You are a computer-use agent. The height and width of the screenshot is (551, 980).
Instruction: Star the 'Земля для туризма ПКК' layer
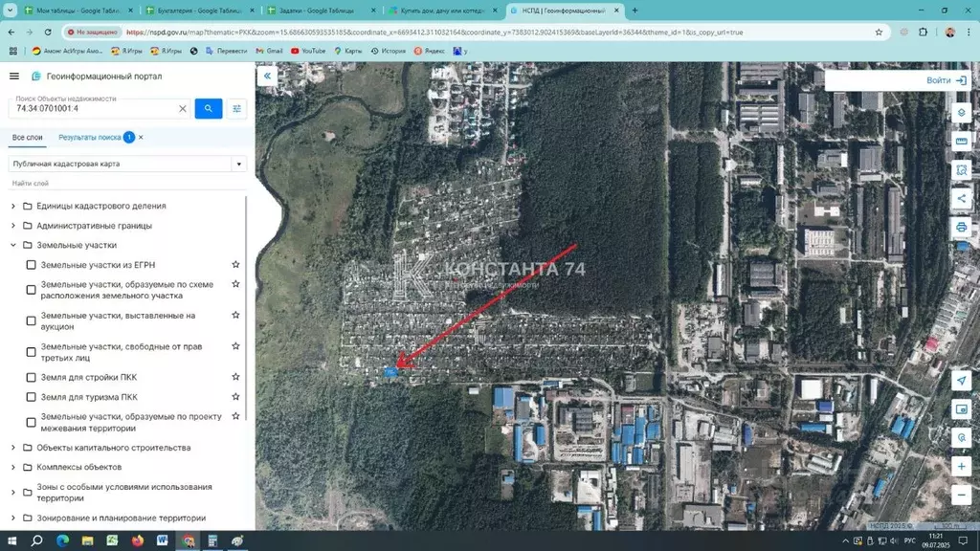click(235, 397)
